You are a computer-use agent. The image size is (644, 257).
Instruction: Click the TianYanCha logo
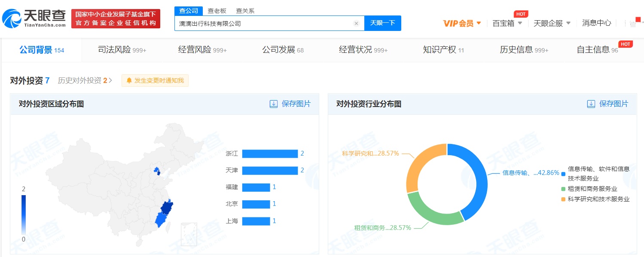click(34, 18)
